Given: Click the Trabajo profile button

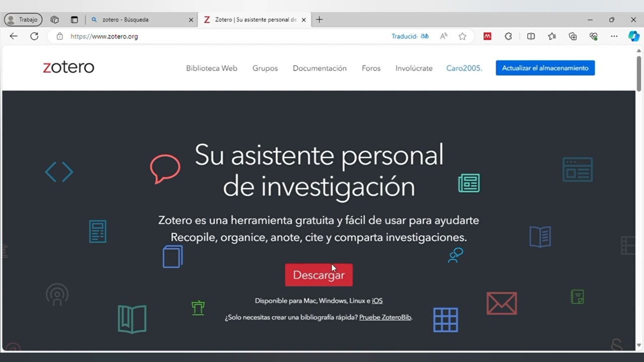Looking at the screenshot, I should [x=23, y=20].
